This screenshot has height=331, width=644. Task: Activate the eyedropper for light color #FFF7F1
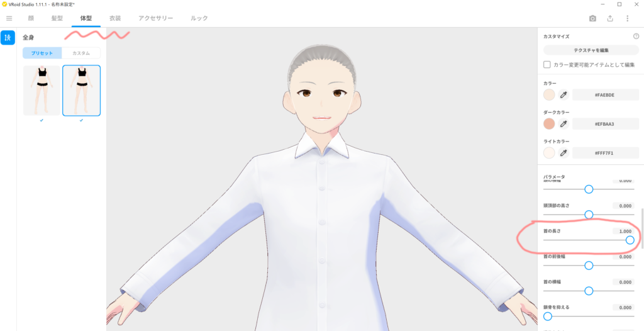[x=563, y=153]
